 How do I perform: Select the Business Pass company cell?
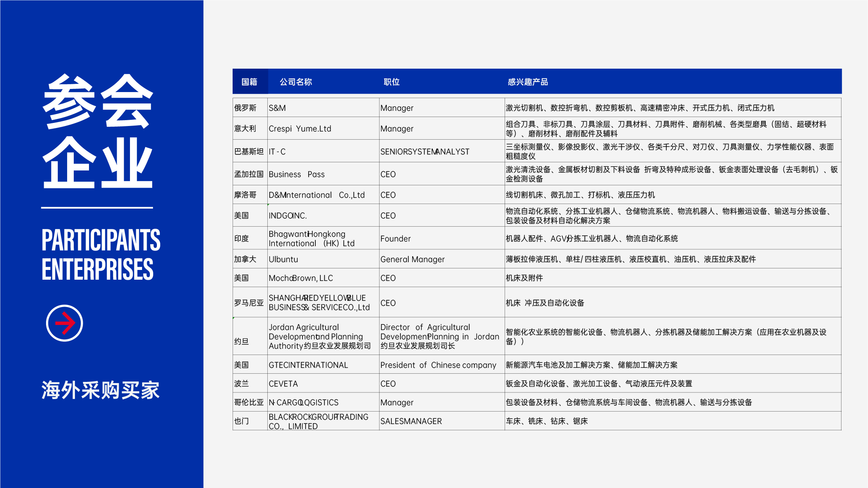point(324,174)
